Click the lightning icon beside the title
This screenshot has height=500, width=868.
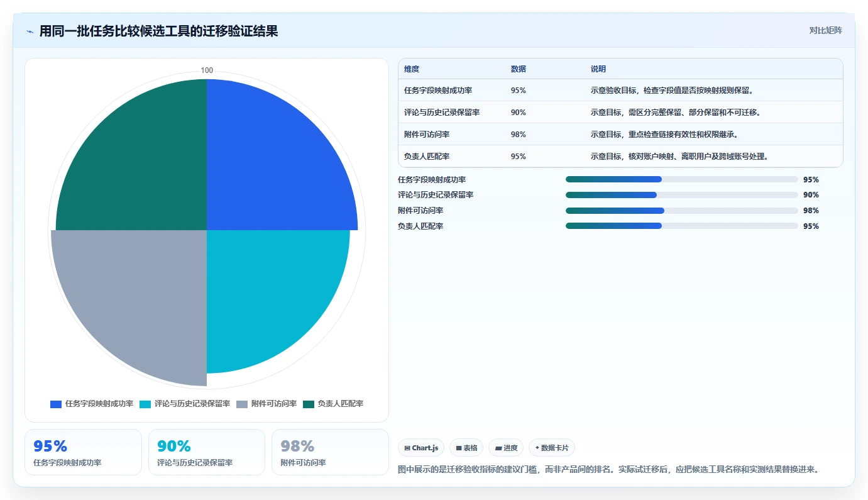[x=30, y=31]
